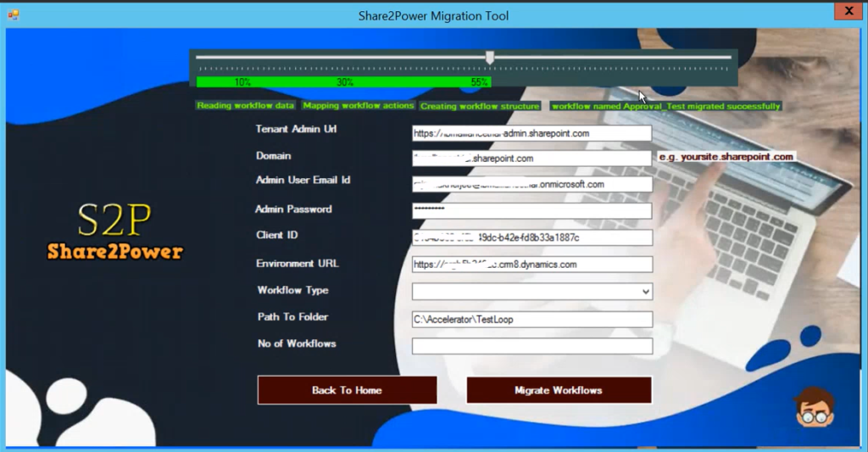
Task: Focus the Domain text box
Action: [532, 158]
